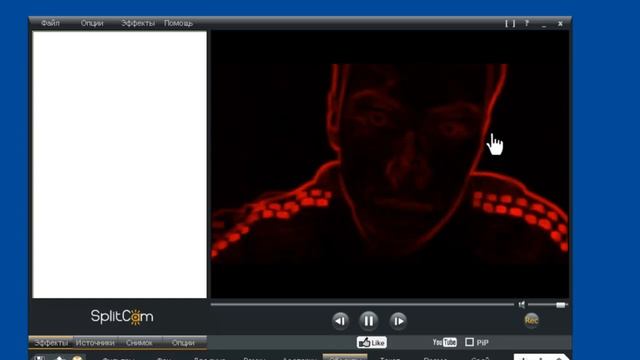
Task: Click the red-outline video preview
Action: [x=390, y=164]
